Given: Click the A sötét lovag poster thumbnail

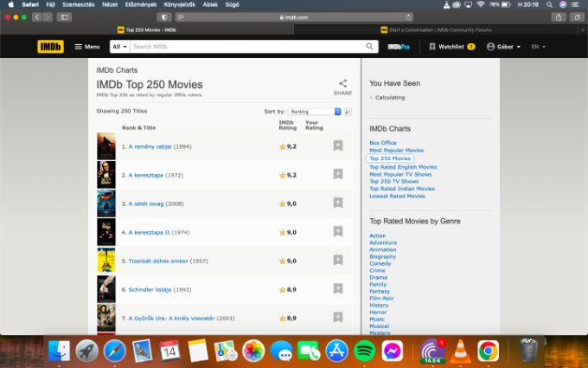Looking at the screenshot, I should click(106, 203).
